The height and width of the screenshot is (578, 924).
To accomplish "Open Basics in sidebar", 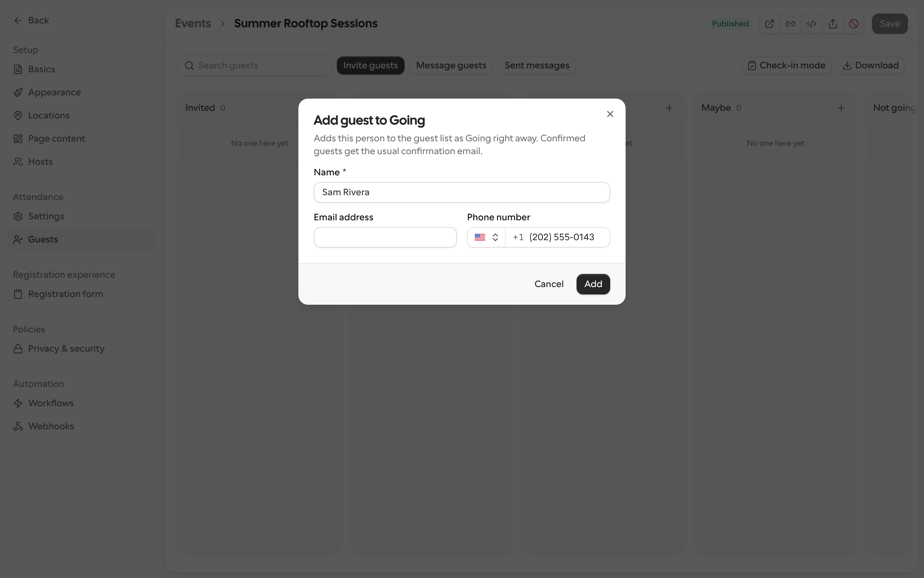I will click(82, 69).
